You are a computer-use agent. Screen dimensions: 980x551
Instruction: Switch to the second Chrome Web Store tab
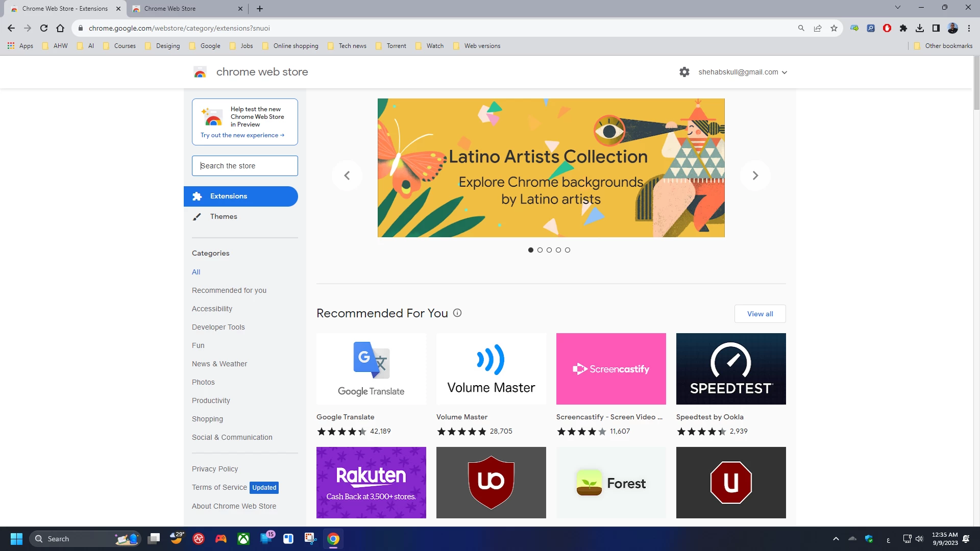186,9
